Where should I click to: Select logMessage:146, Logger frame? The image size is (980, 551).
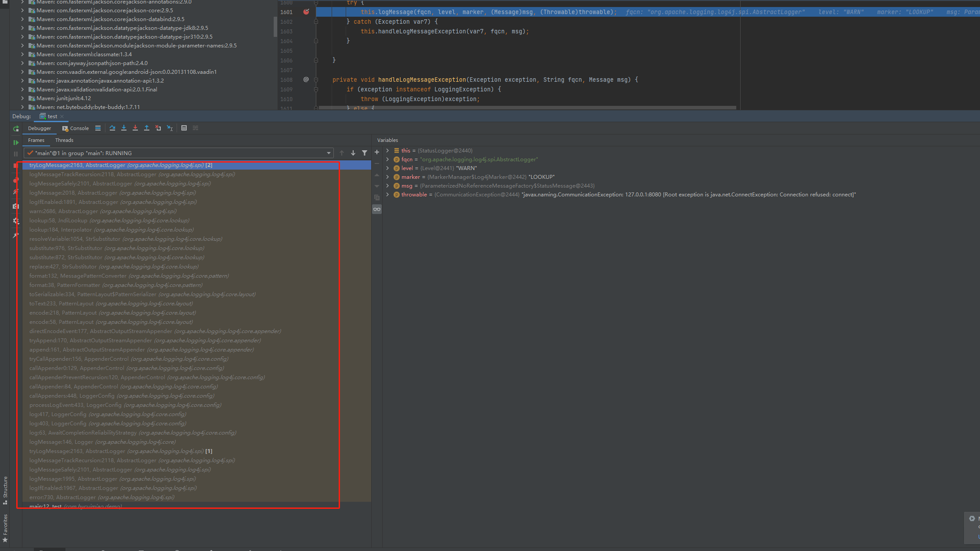pos(197,442)
